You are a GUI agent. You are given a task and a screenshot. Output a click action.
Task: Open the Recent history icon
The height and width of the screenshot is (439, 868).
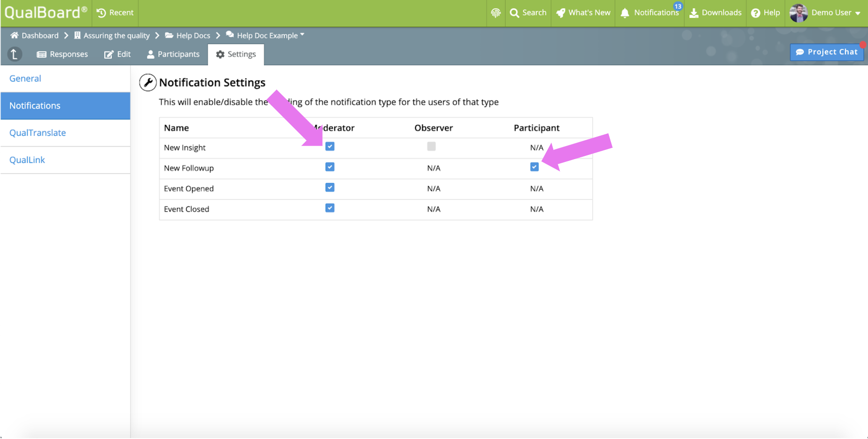tap(101, 13)
